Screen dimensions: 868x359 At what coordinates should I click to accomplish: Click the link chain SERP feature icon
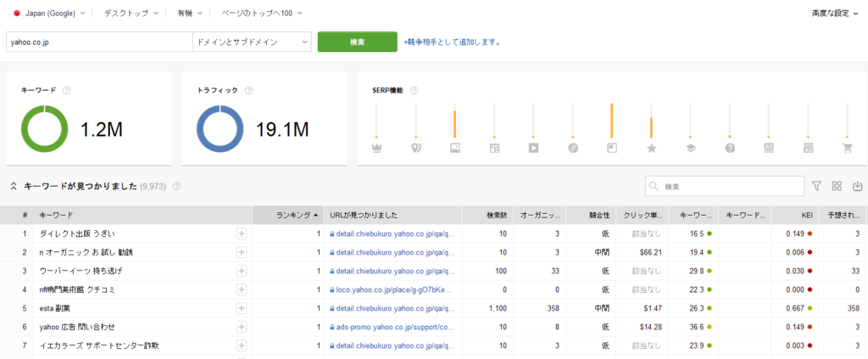[573, 148]
